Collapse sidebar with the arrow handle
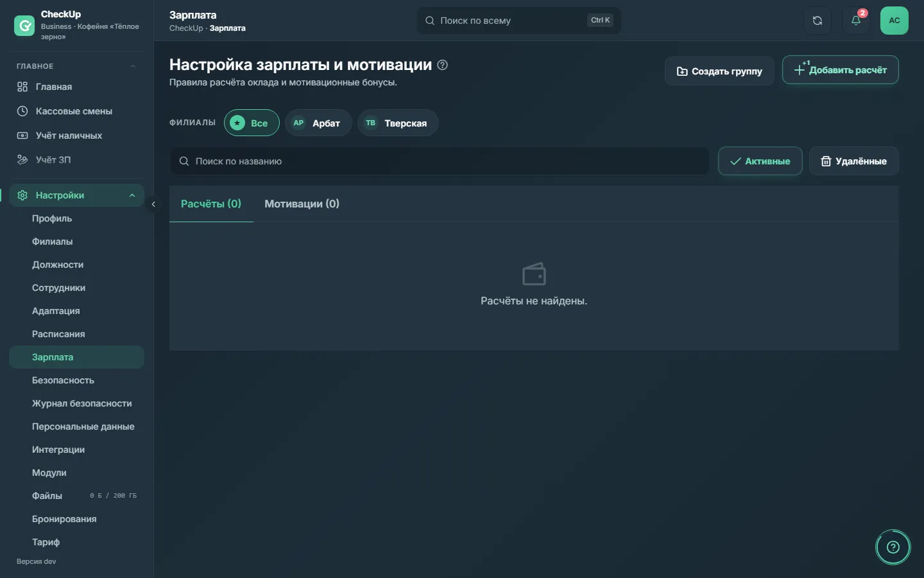924x578 pixels. pyautogui.click(x=153, y=204)
